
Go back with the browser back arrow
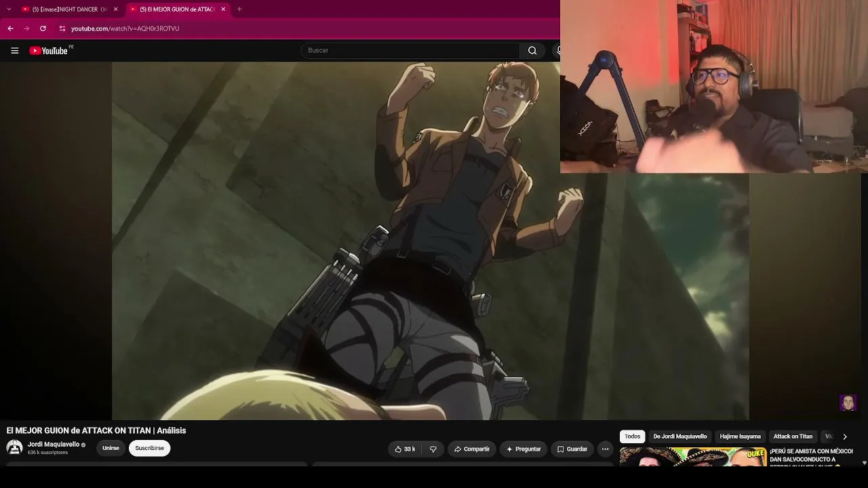coord(10,28)
